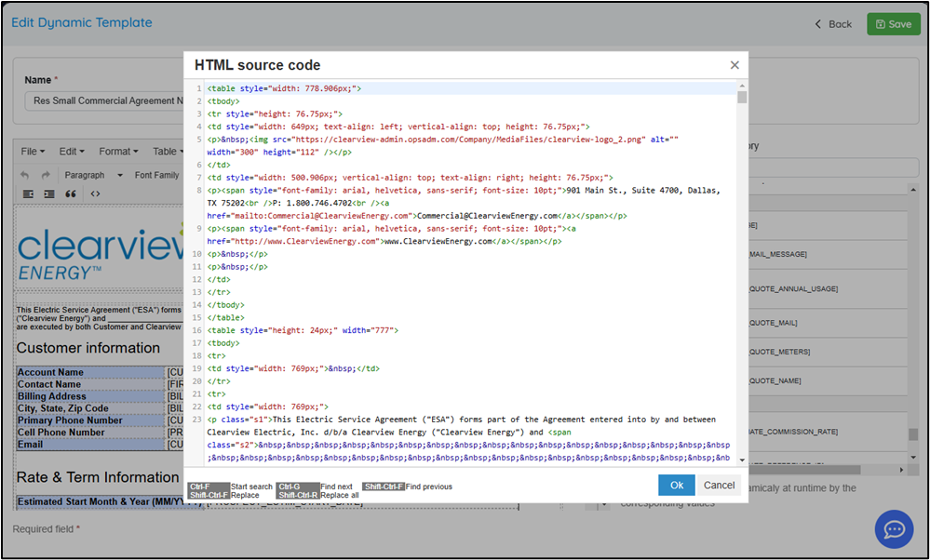The height and width of the screenshot is (560, 930).
Task: Click code line 1 with table width
Action: coord(284,88)
